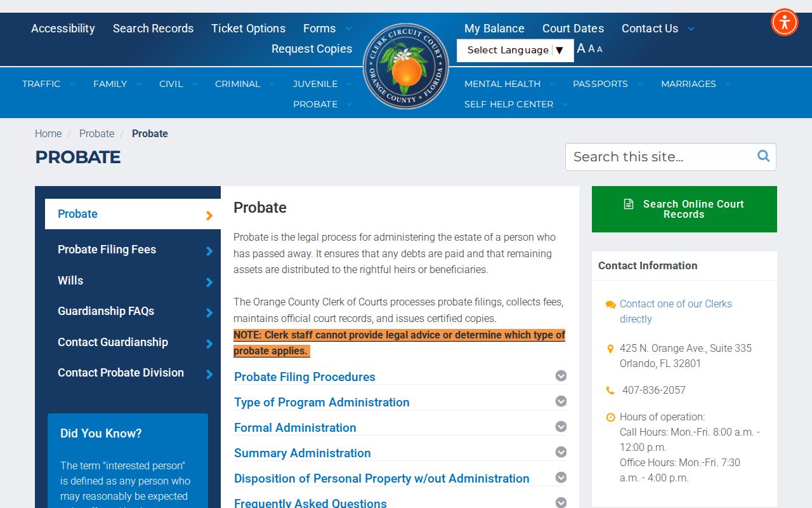Open the Contact Us dropdown menu
The height and width of the screenshot is (508, 812).
(658, 29)
